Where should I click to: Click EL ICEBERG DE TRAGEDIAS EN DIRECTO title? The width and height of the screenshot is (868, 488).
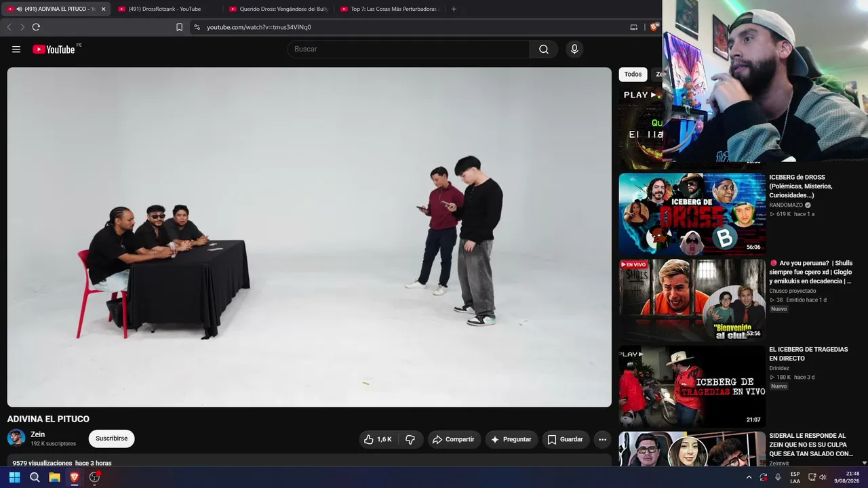(x=808, y=354)
